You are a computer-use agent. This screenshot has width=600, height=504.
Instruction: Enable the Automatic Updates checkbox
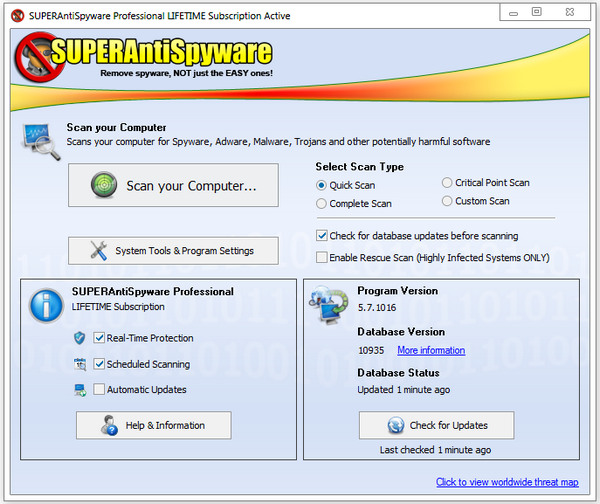(x=99, y=389)
